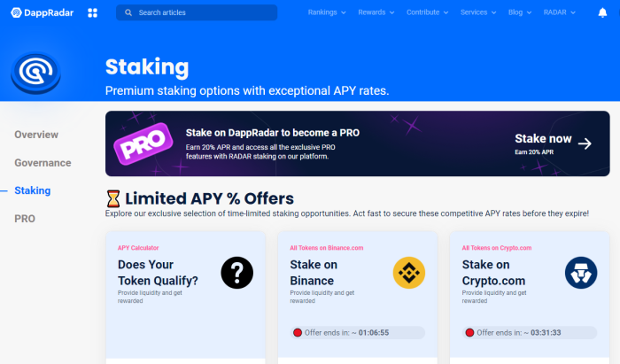
Task: Expand the Rankings dropdown menu
Action: 327,12
